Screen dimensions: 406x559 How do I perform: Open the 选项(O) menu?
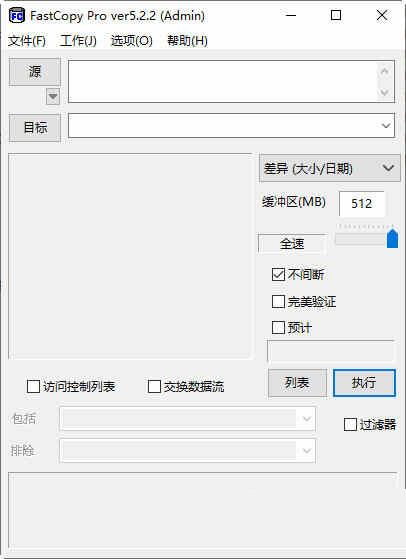tap(132, 41)
